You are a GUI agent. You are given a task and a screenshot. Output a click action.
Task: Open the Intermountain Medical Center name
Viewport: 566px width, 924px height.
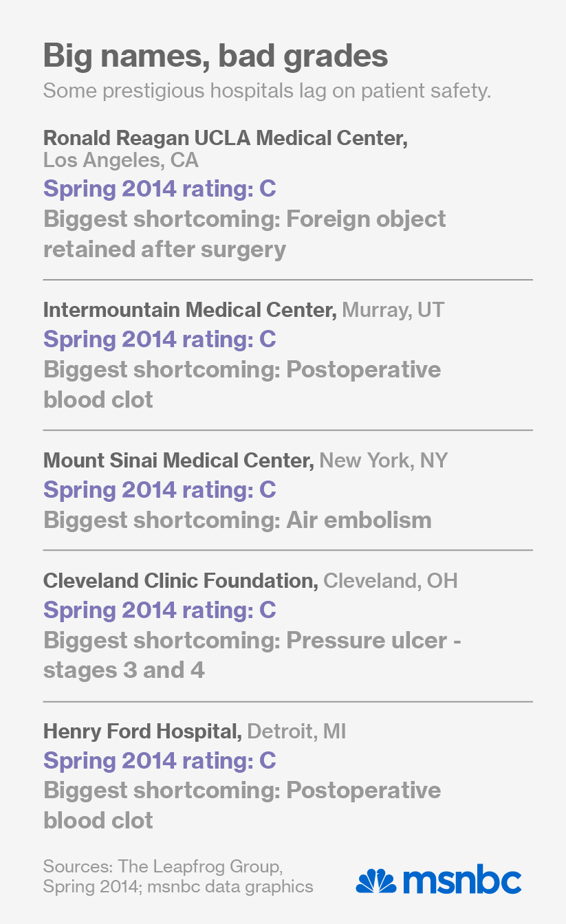[189, 310]
